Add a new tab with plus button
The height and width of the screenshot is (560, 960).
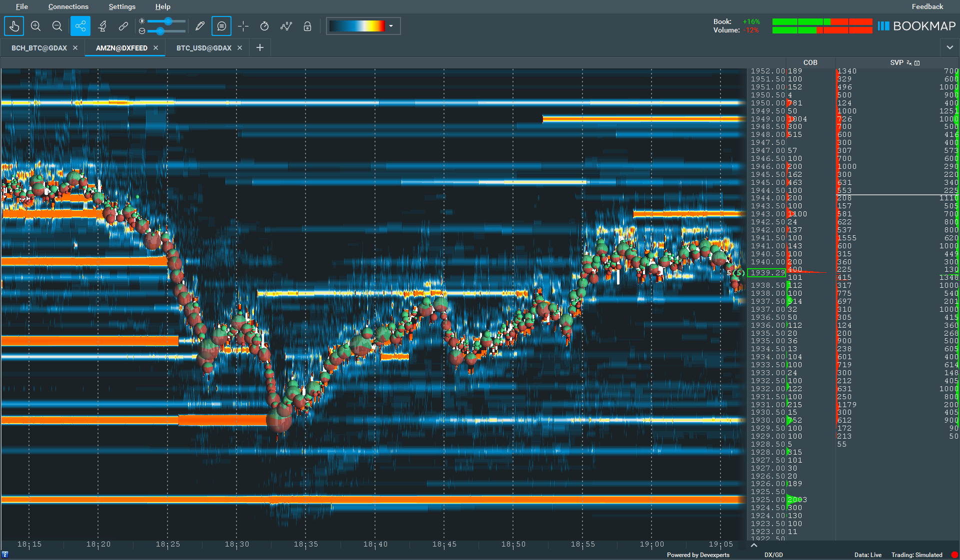pyautogui.click(x=260, y=47)
